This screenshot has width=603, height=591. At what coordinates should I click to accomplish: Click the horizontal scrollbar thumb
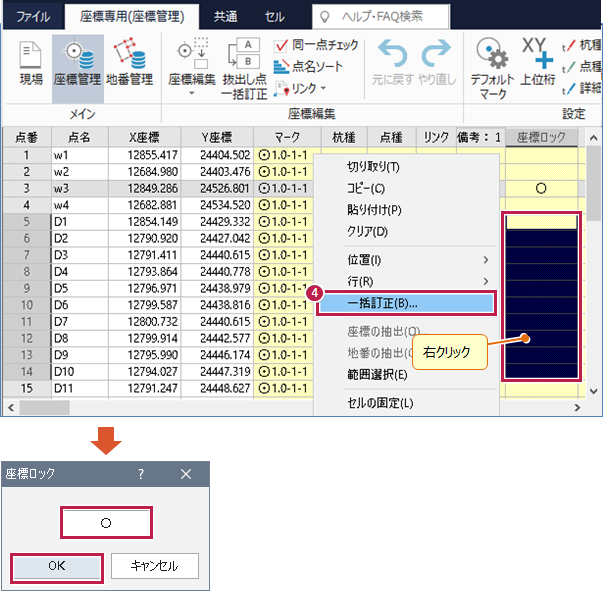click(x=45, y=408)
